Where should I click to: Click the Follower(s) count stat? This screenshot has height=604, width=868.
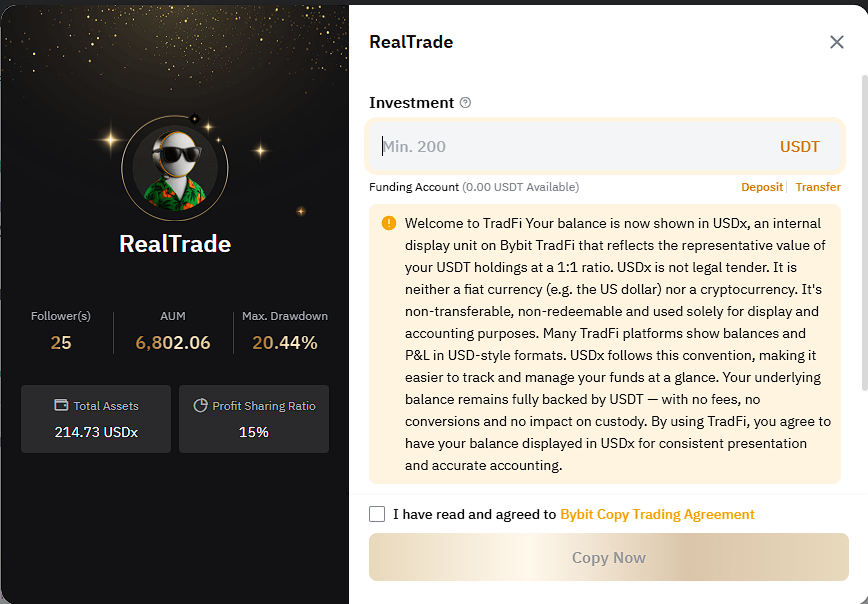pos(61,331)
